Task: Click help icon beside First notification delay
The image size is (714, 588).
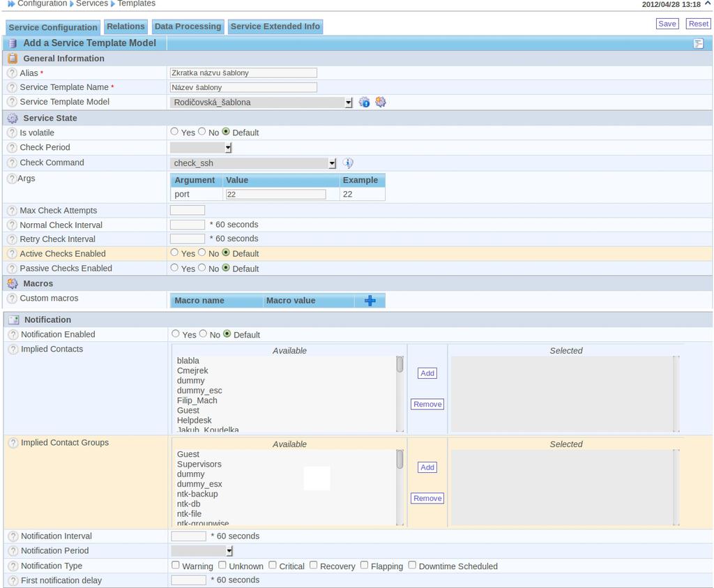Action: [x=13, y=581]
